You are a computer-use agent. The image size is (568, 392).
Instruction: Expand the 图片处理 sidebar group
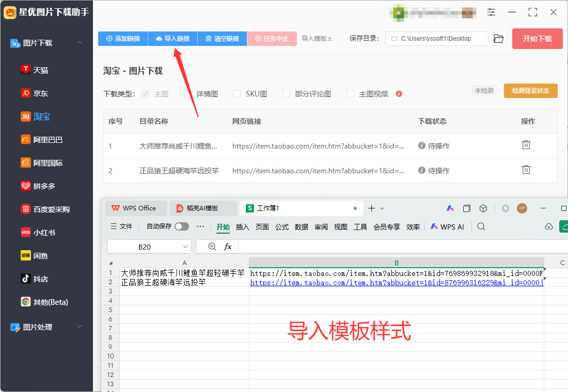[x=80, y=326]
